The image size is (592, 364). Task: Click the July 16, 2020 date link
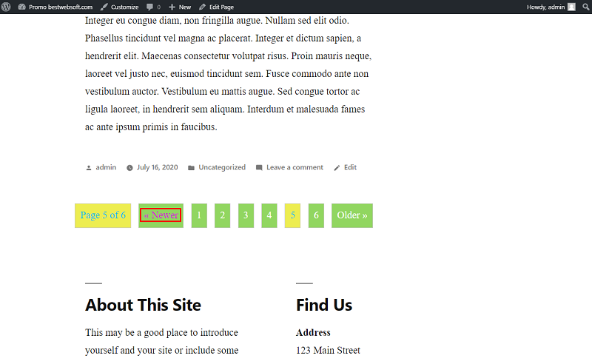point(157,167)
